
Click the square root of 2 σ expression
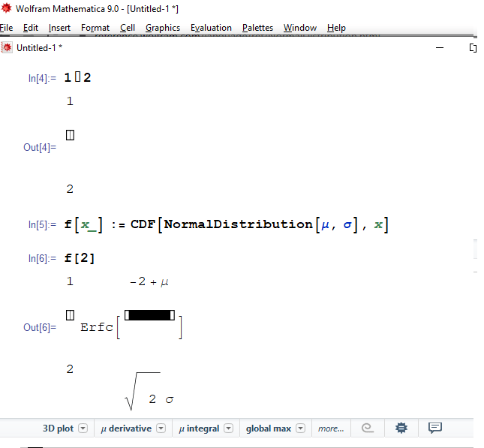tap(149, 392)
